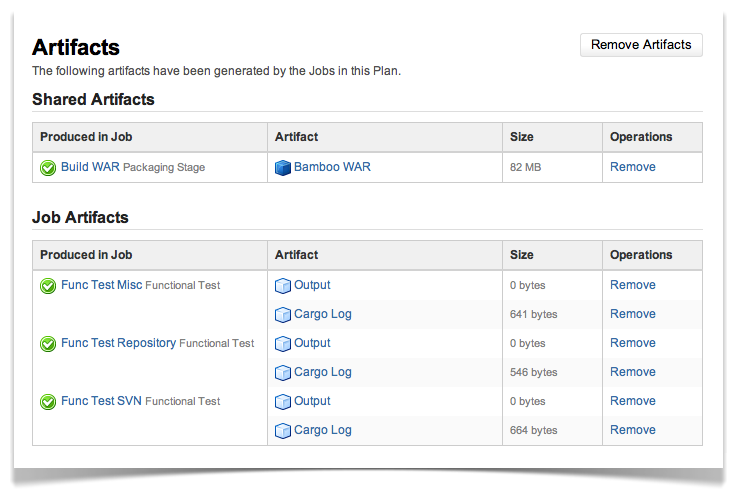This screenshot has width=739, height=495.
Task: Remove the Output artifact of Func Test Repository
Action: click(632, 343)
